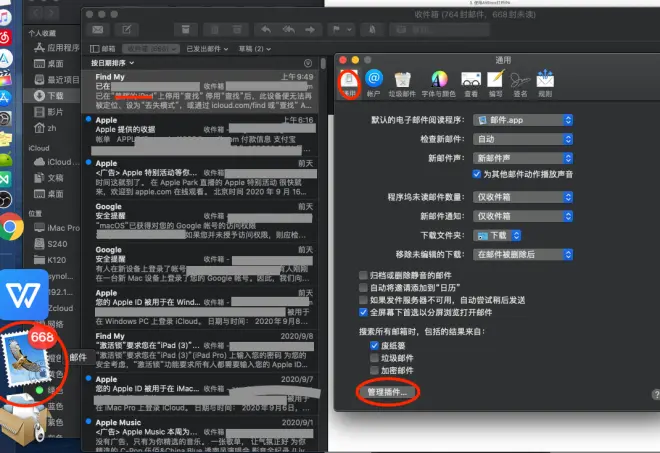
Task: Select 影片 in Finder sidebar
Action: point(48,112)
